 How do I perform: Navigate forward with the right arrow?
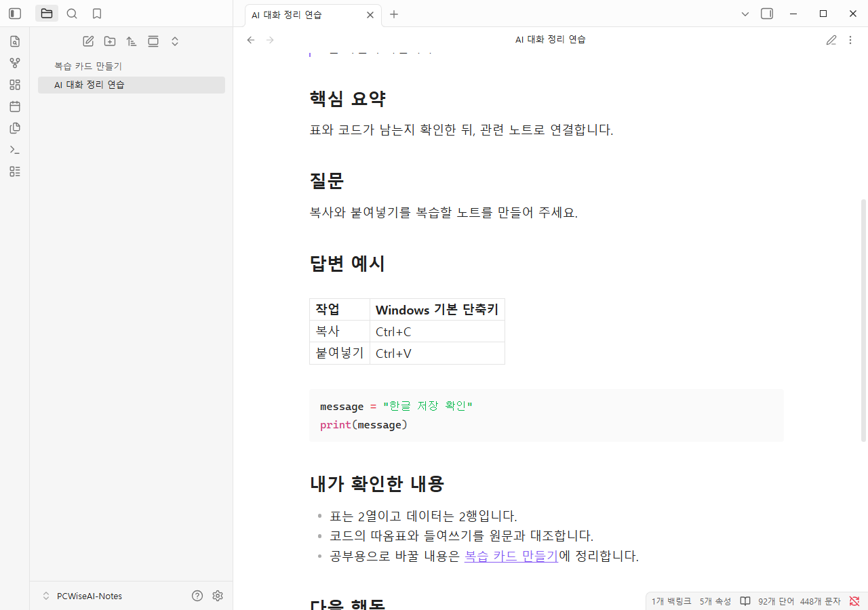(x=271, y=40)
